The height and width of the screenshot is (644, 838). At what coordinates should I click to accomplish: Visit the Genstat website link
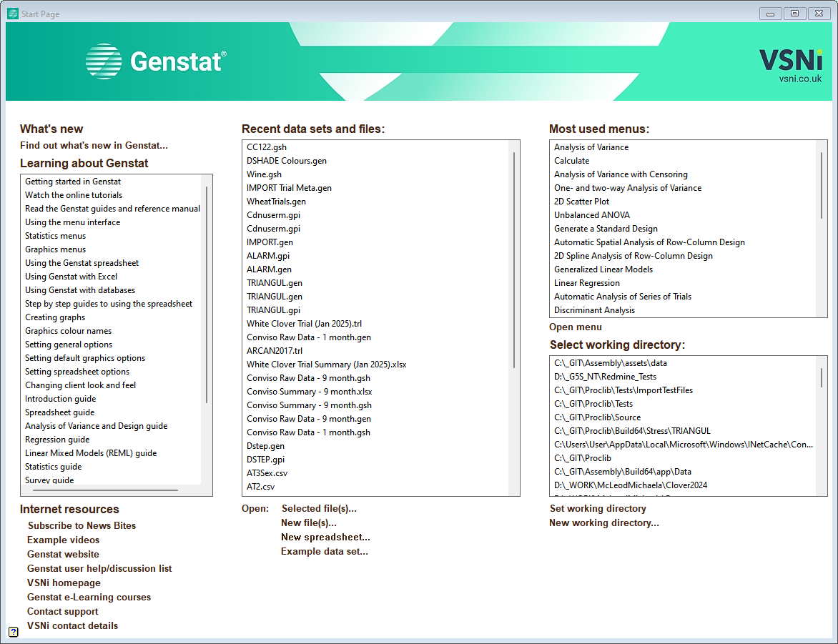click(63, 554)
